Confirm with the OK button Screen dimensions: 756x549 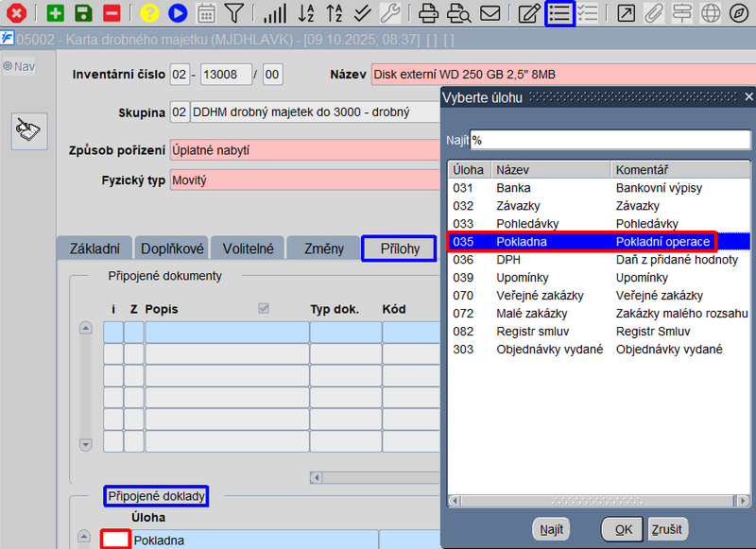[x=623, y=530]
